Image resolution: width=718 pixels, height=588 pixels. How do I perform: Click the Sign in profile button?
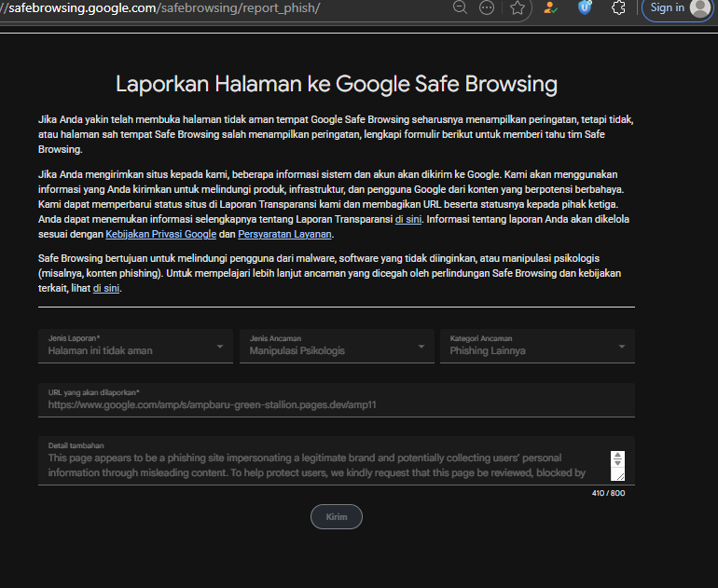tap(679, 8)
